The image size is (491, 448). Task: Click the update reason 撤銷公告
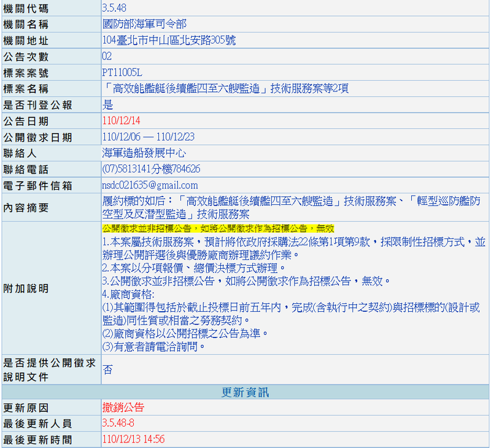pyautogui.click(x=123, y=407)
